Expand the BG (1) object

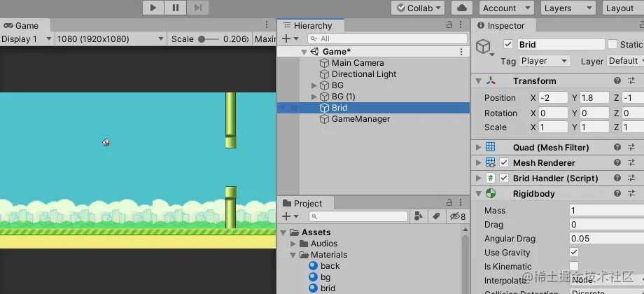[x=314, y=97]
